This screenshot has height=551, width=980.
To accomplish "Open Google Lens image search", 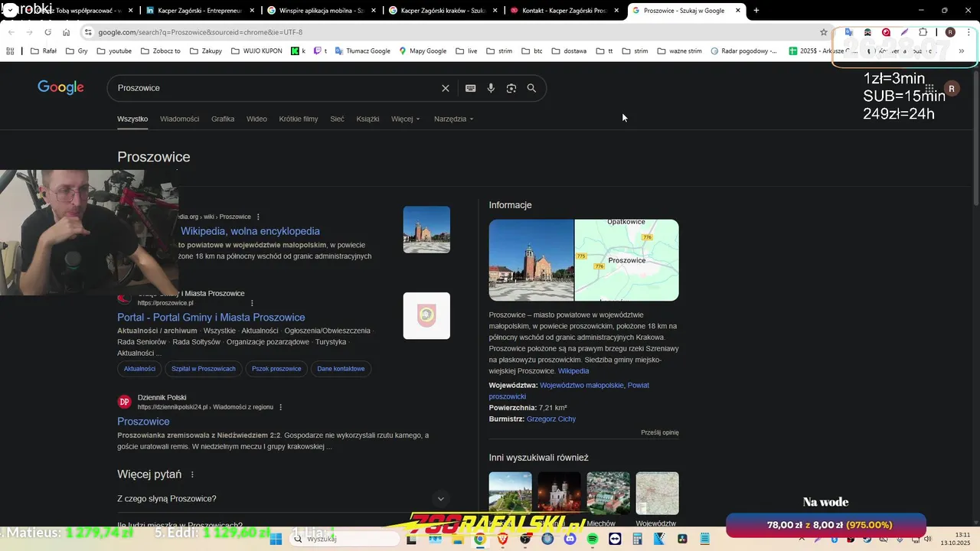I will coord(511,88).
